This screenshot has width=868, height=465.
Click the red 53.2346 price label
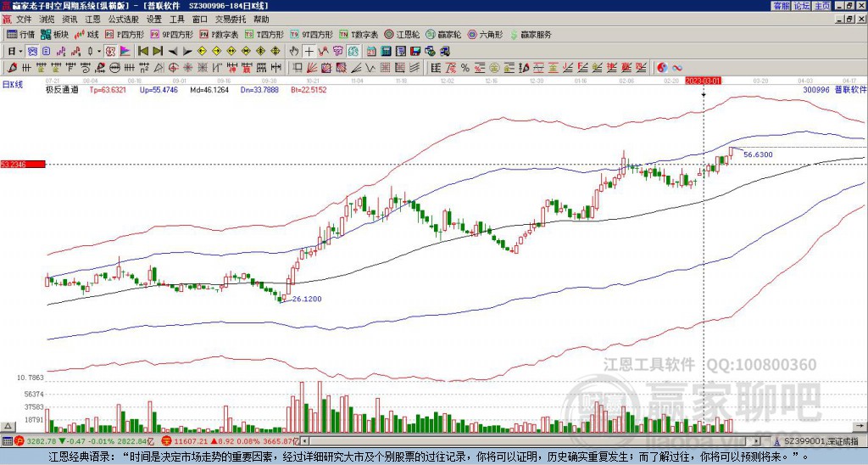pos(22,164)
